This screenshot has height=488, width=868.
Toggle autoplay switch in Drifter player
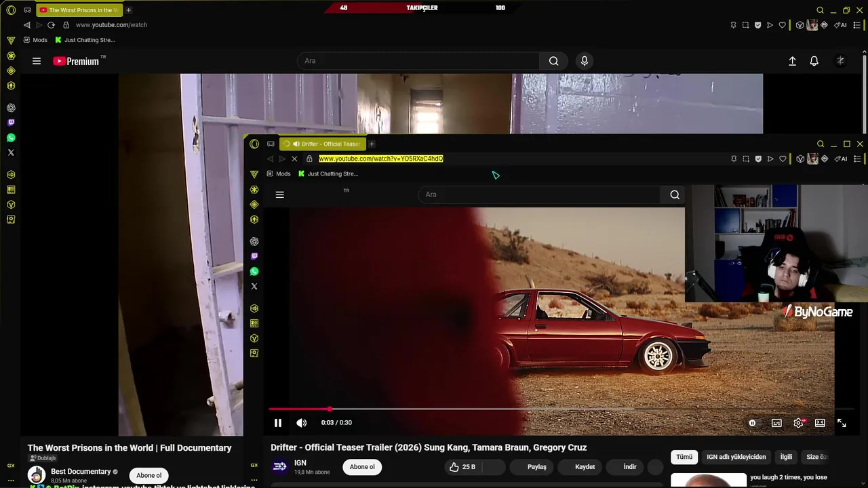pos(752,423)
